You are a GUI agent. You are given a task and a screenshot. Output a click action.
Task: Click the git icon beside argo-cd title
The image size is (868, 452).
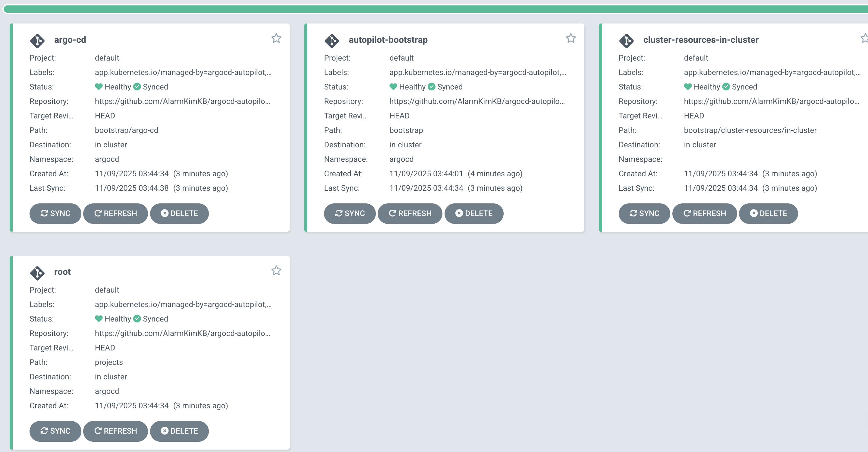pyautogui.click(x=37, y=40)
